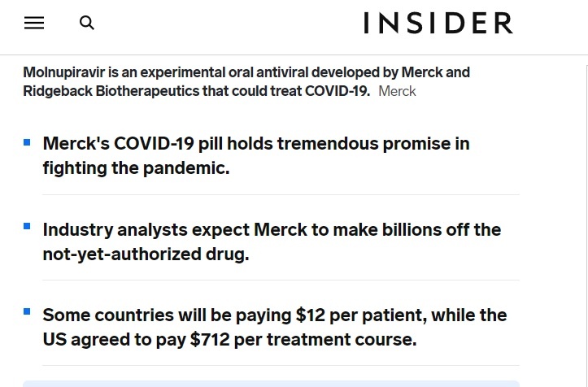Viewport: 588px width, 387px height.
Task: Click the "Merck" photo credit text
Action: (x=397, y=92)
